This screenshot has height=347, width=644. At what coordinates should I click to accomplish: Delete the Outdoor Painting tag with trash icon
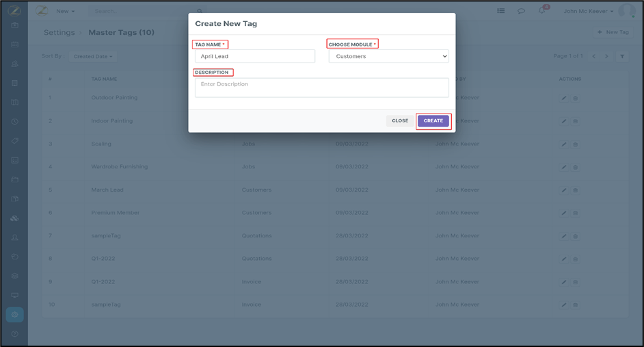(576, 99)
